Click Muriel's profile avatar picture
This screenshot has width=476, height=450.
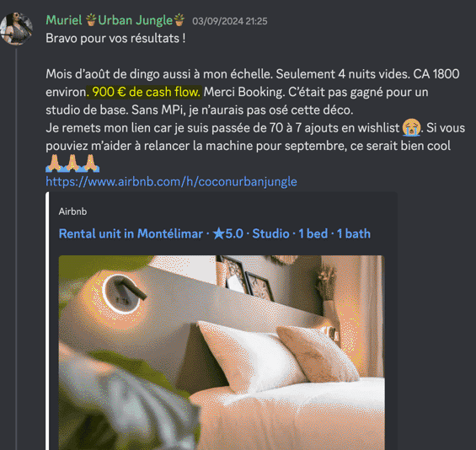[16, 29]
